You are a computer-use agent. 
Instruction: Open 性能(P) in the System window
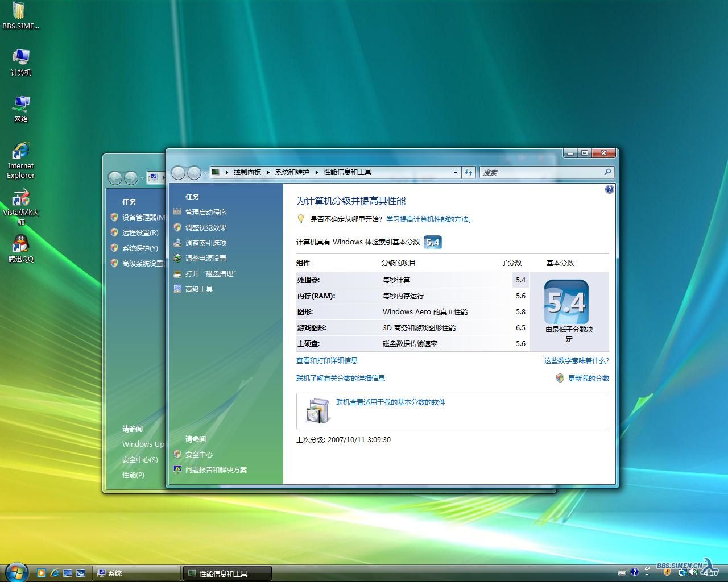(133, 475)
